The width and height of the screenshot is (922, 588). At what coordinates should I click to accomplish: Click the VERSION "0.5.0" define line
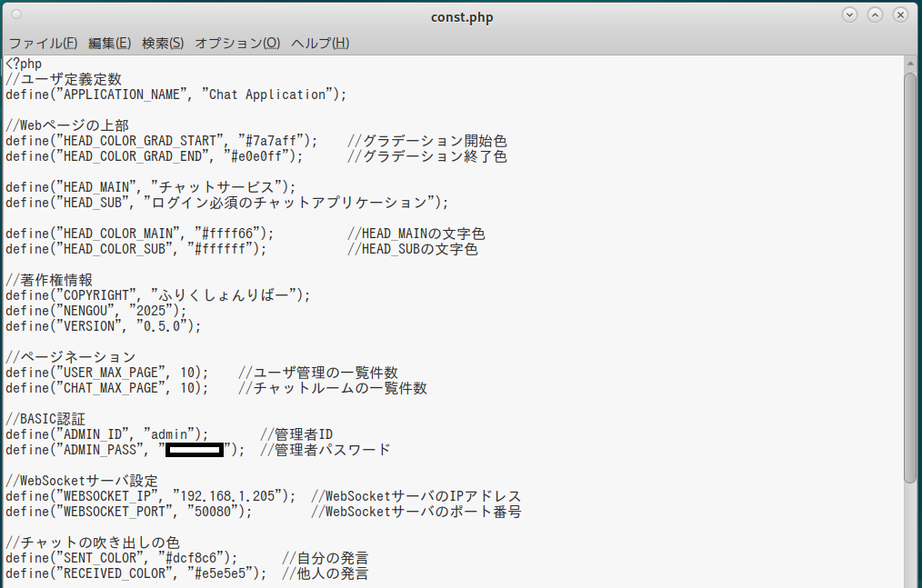(104, 326)
